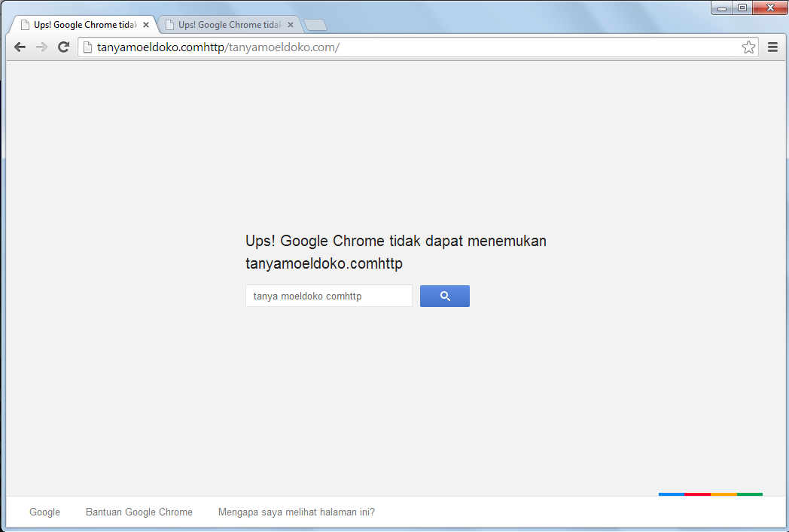Click the forward navigation arrow

[41, 47]
